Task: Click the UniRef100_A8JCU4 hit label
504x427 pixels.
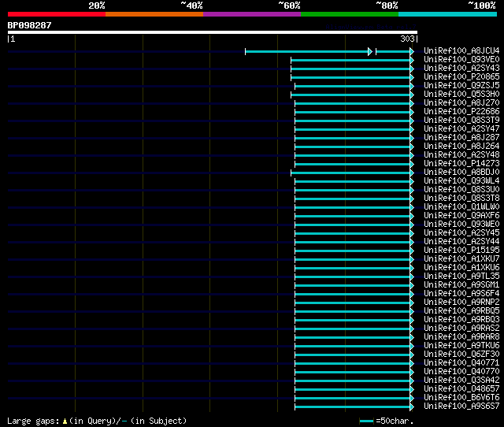Action: point(461,50)
